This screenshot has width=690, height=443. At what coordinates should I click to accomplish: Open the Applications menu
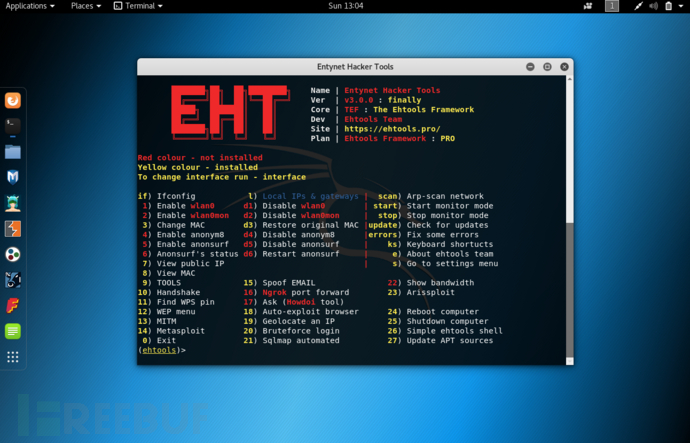pos(30,6)
